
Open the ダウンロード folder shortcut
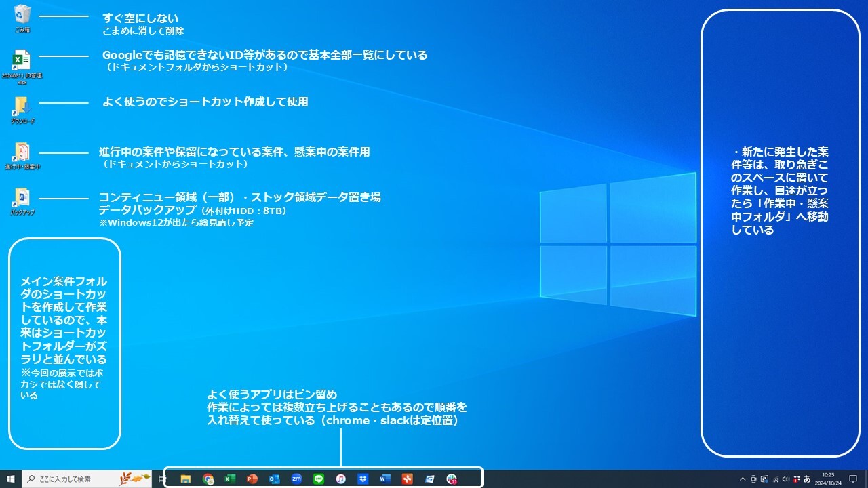22,107
